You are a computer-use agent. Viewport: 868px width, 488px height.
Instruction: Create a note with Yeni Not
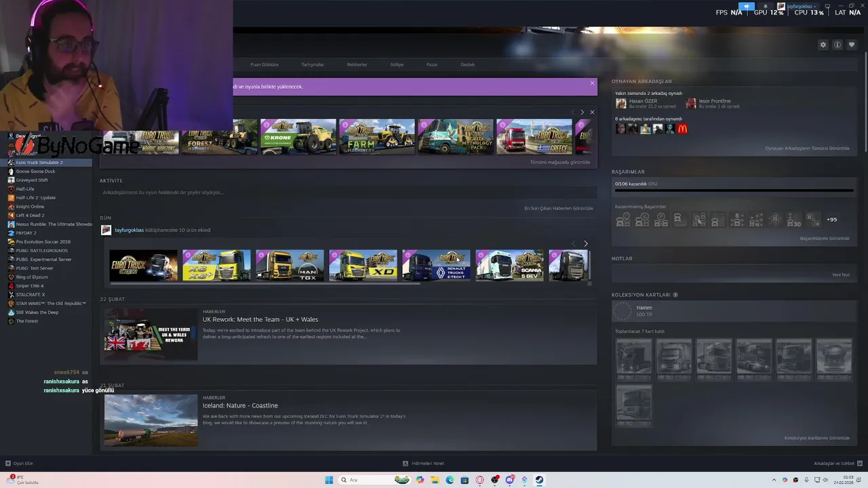[841, 275]
